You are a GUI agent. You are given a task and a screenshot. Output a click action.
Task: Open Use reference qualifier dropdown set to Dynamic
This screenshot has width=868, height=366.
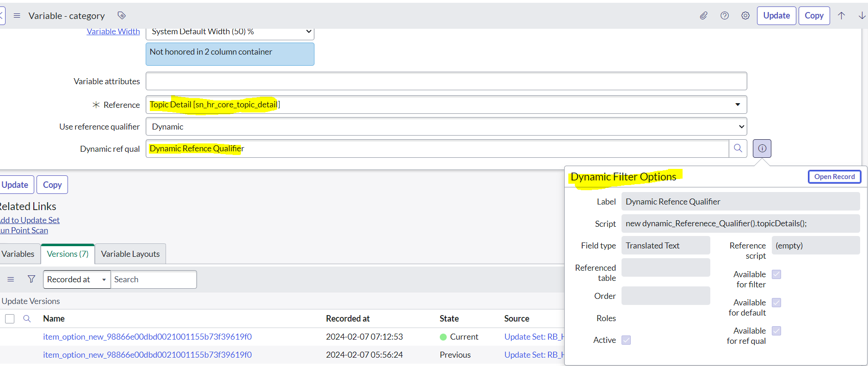[x=446, y=127]
